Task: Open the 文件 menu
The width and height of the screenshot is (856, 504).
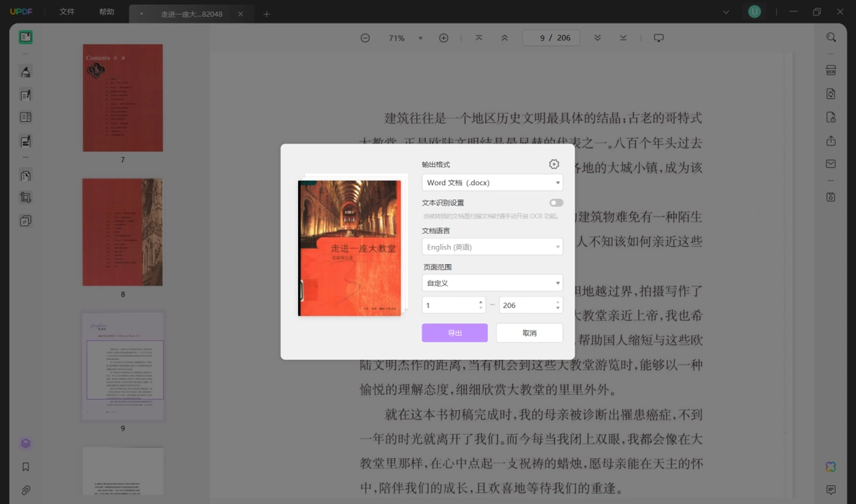Action: point(67,12)
